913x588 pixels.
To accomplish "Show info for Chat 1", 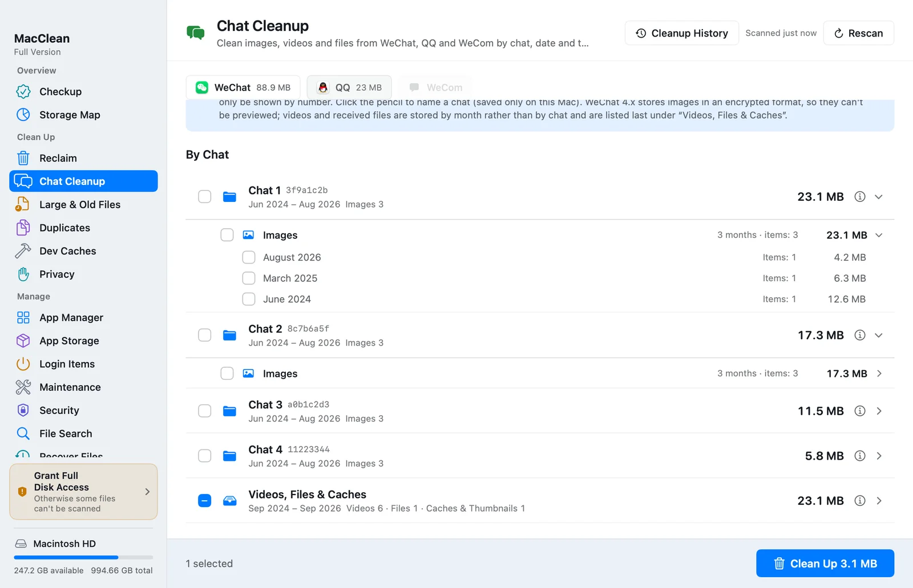I will 860,197.
